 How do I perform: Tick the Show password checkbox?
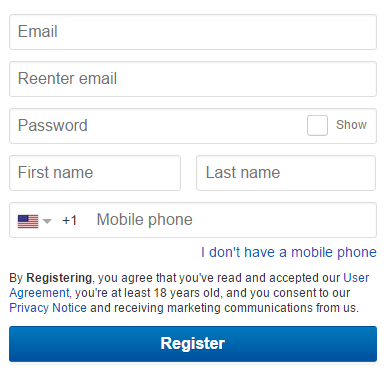(x=317, y=125)
